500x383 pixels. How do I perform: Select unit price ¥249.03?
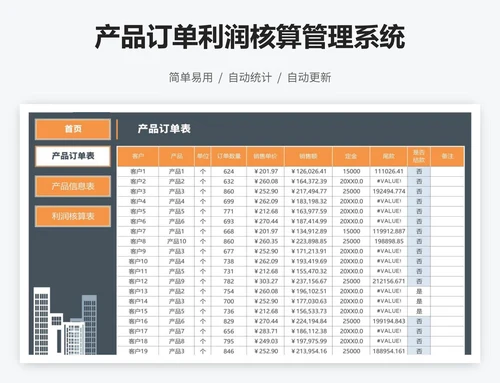tap(266, 341)
